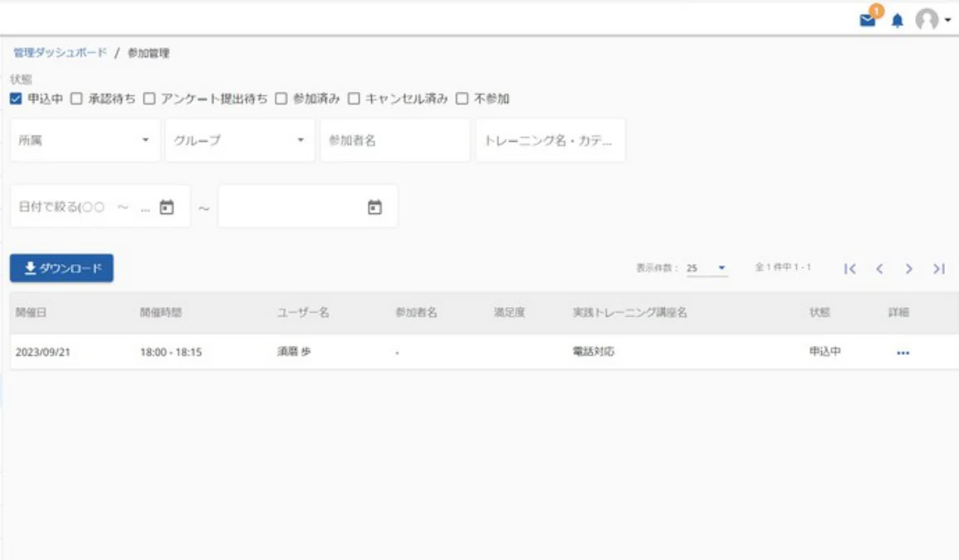
Task: Focus the 参加者名 input field
Action: coord(395,140)
